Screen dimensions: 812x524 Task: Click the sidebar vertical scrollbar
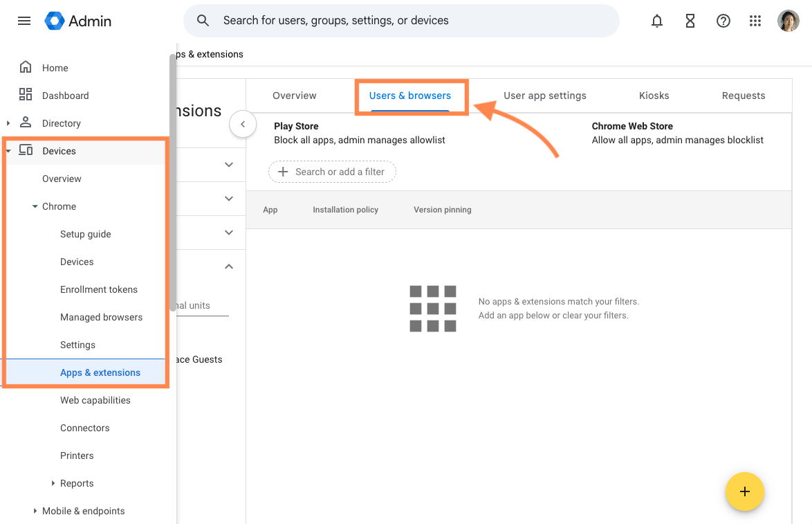pos(172,183)
